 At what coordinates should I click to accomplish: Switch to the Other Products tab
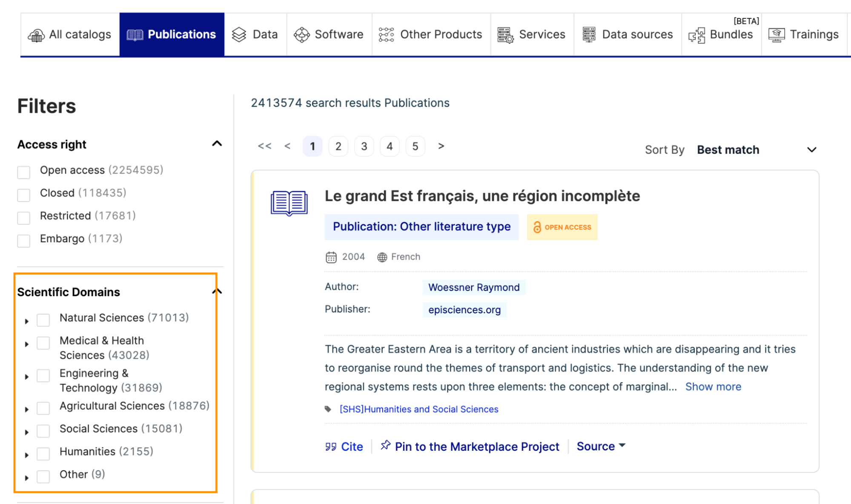click(431, 34)
